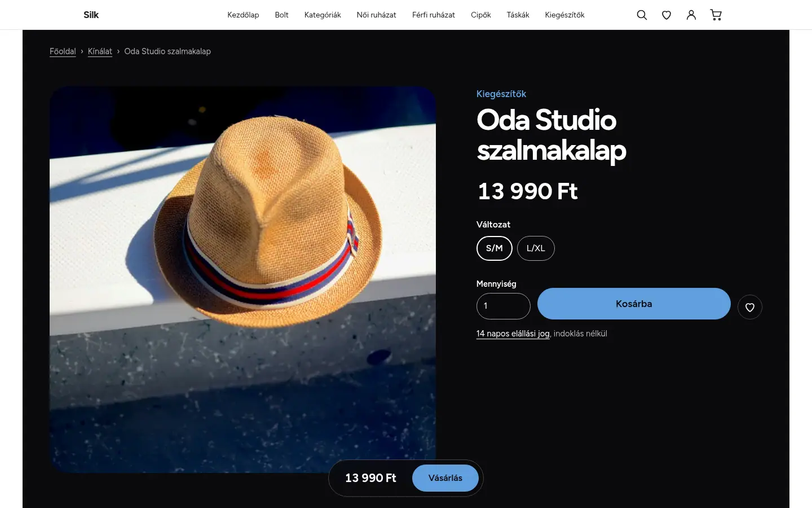Click the Oda Studio szalmakalap breadcrumb text
The image size is (812, 508).
[167, 51]
